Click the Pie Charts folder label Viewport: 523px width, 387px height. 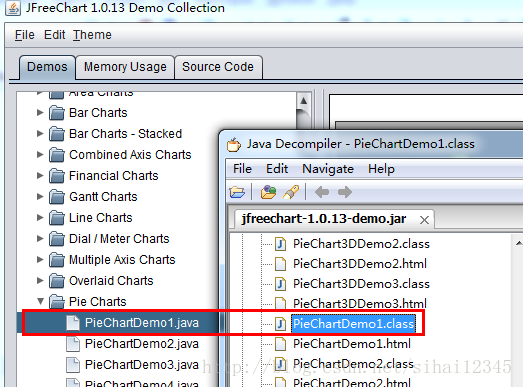point(98,302)
